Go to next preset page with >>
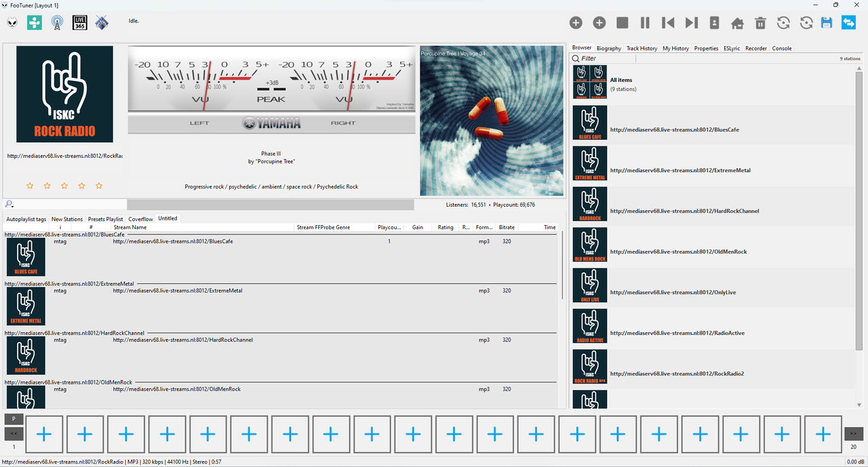This screenshot has height=467, width=868. [x=854, y=434]
